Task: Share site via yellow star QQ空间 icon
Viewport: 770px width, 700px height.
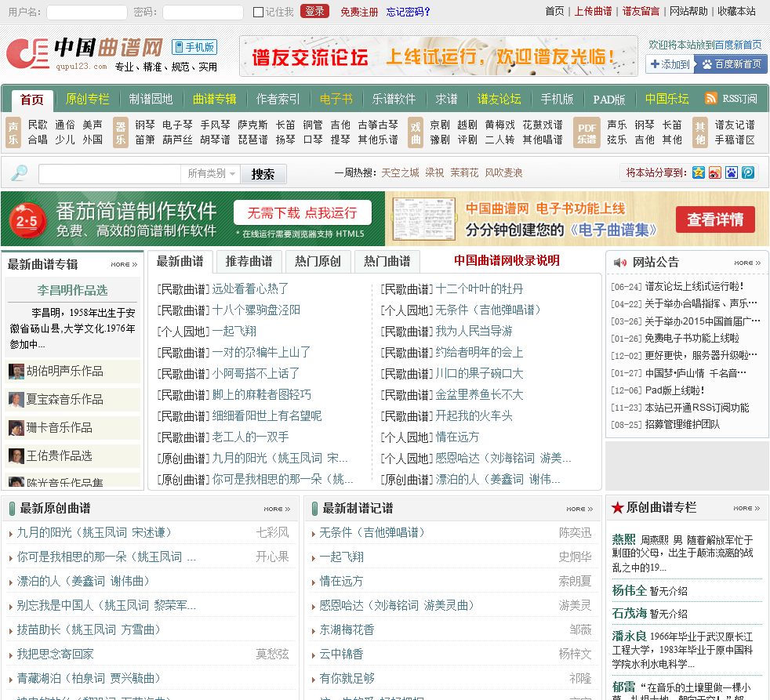Action: pos(699,172)
